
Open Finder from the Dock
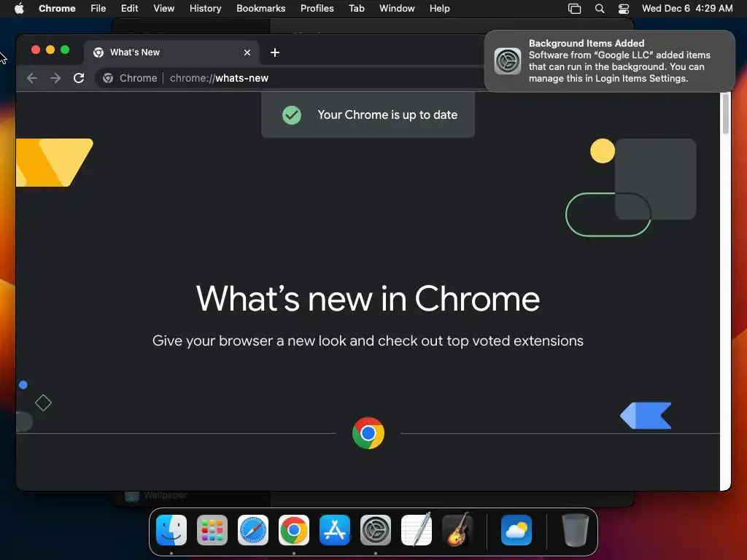tap(171, 530)
